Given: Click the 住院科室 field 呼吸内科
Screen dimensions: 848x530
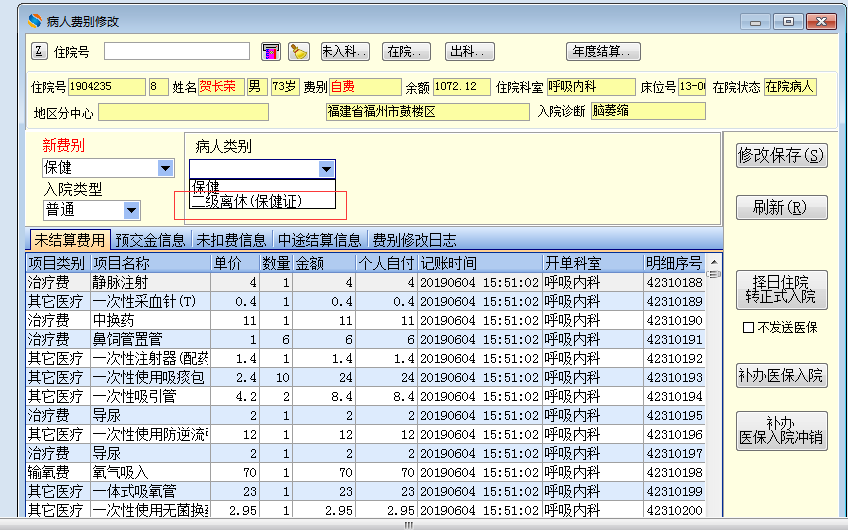Looking at the screenshot, I should (591, 87).
